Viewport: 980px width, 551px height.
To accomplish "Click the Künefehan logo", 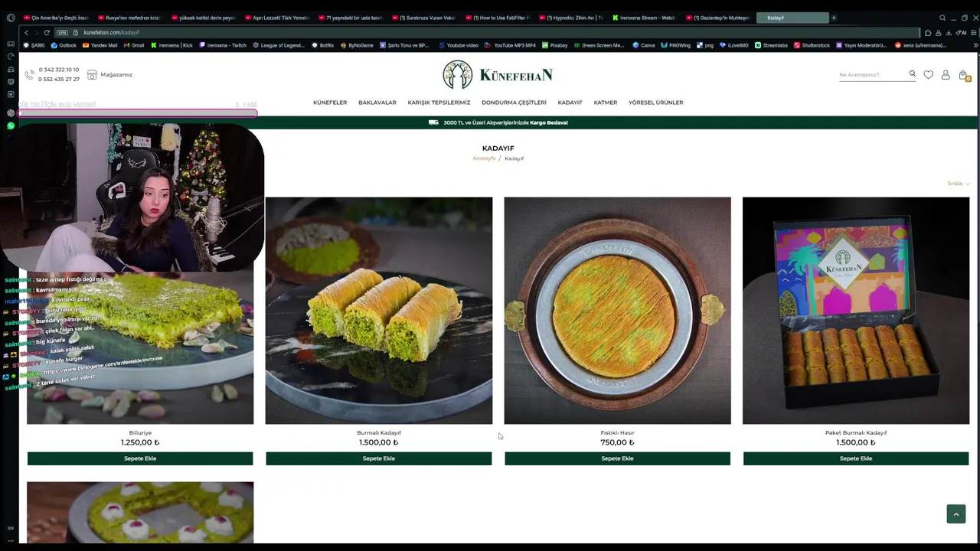I will tap(498, 74).
